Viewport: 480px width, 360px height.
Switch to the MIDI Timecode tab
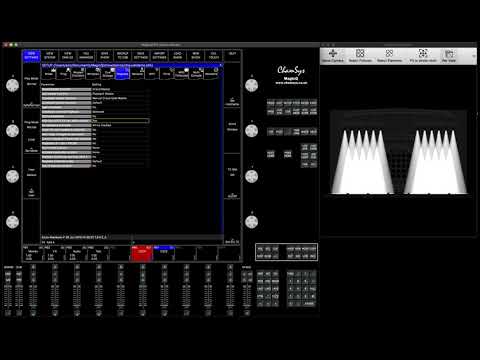point(181,73)
